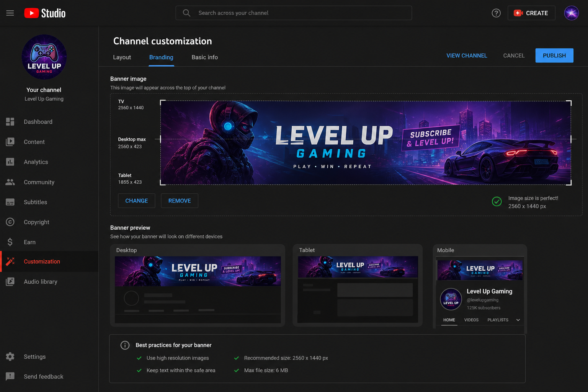
Task: Switch to the Layout tab
Action: coord(122,57)
